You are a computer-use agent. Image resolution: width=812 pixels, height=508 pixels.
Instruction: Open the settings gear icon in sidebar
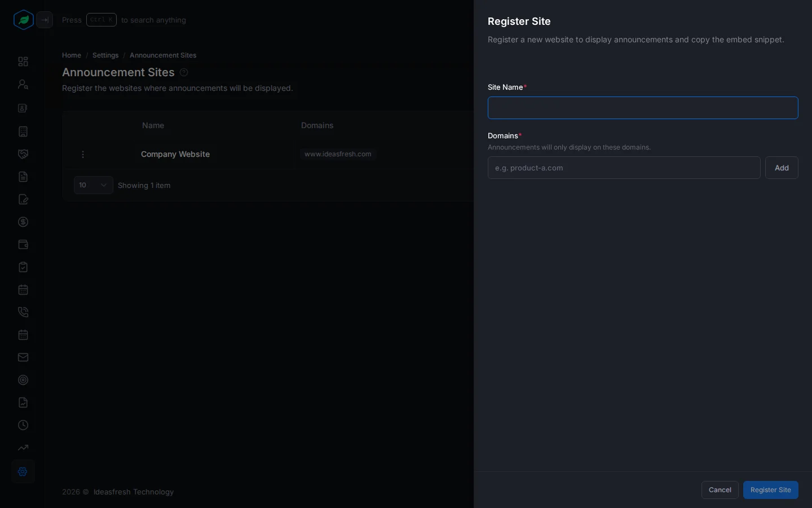click(23, 471)
